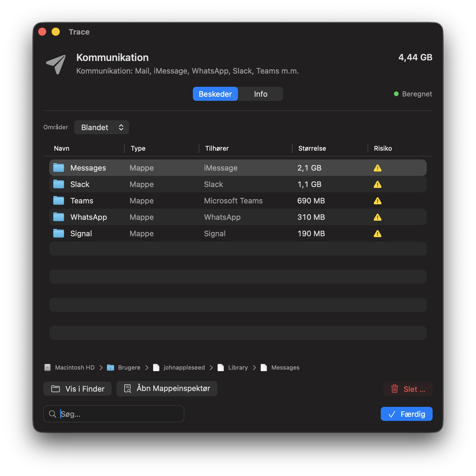Screen dimensions: 476x476
Task: Switch to the Beskeder tab
Action: tap(215, 94)
